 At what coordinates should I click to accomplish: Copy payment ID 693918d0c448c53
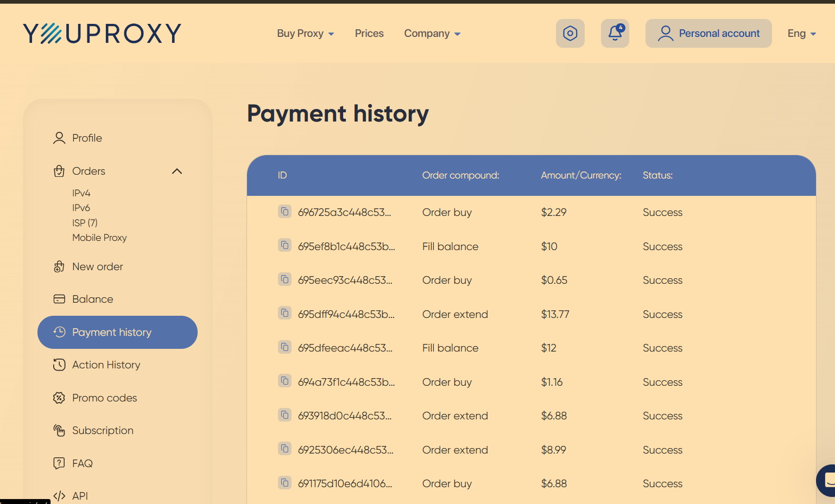point(285,415)
